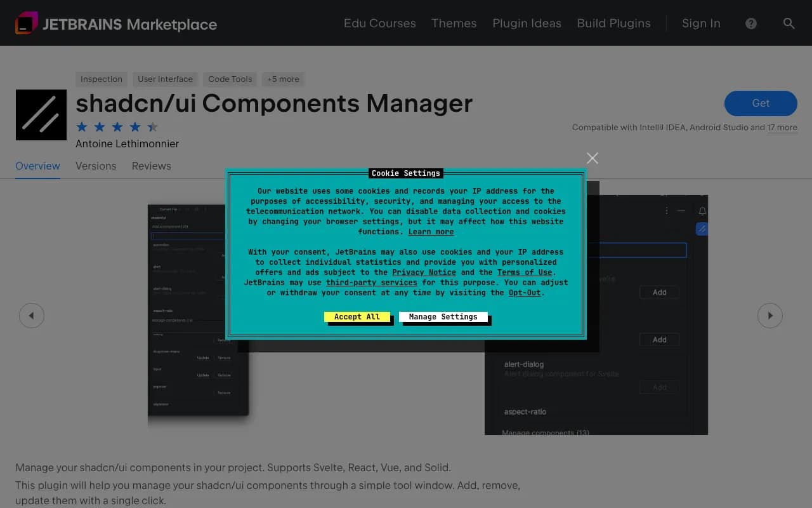
Task: Show the 17 more compatible IDEs
Action: point(782,127)
